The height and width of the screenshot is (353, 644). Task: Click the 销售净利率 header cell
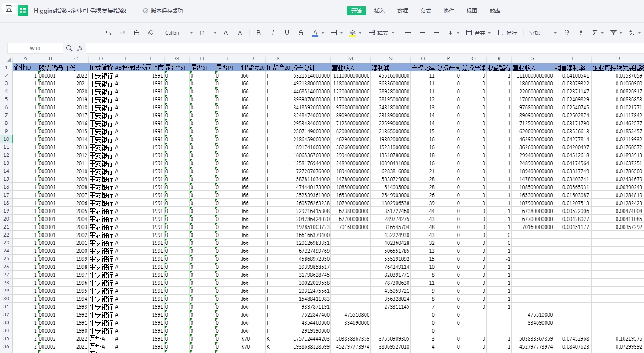(572, 68)
